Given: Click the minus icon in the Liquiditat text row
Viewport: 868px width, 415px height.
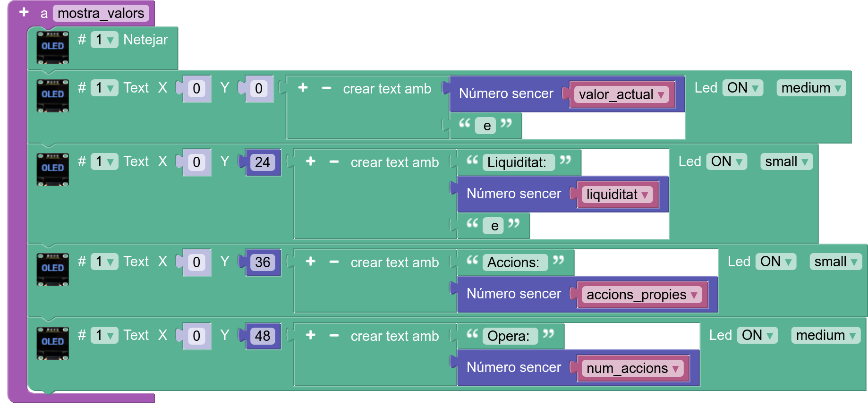Looking at the screenshot, I should tap(334, 162).
